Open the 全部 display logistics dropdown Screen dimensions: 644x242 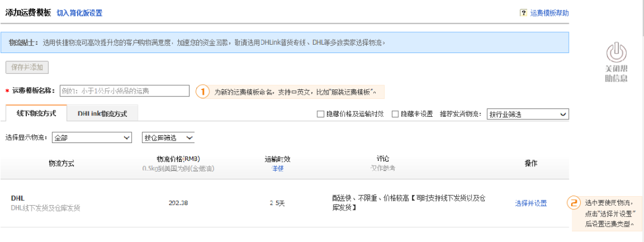pos(92,138)
